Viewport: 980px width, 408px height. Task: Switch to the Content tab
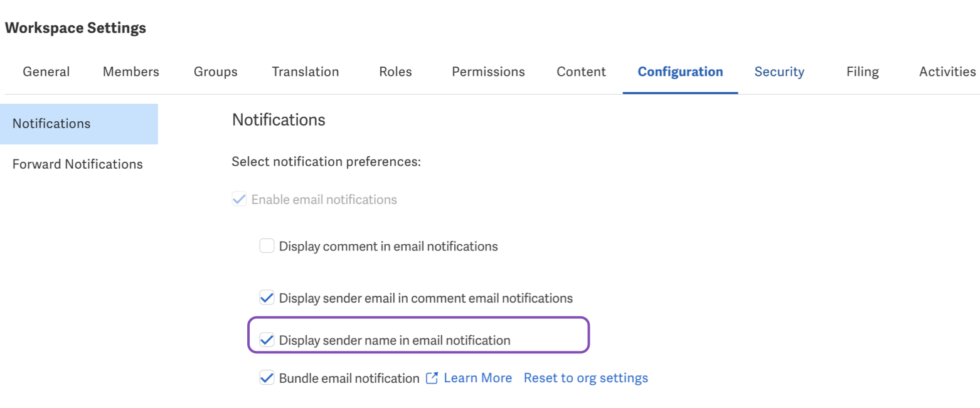pos(581,72)
